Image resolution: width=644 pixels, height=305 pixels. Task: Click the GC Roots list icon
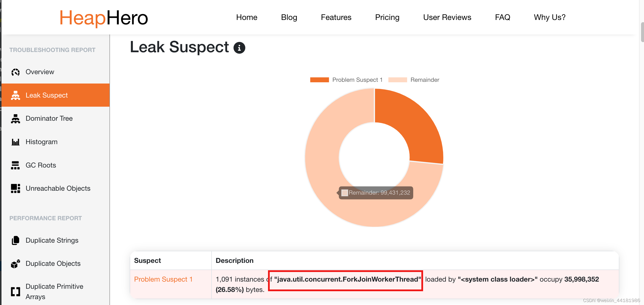coord(16,165)
